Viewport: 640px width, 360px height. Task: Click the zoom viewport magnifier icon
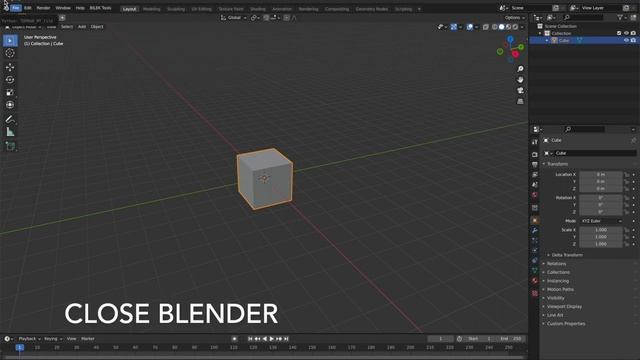point(520,69)
